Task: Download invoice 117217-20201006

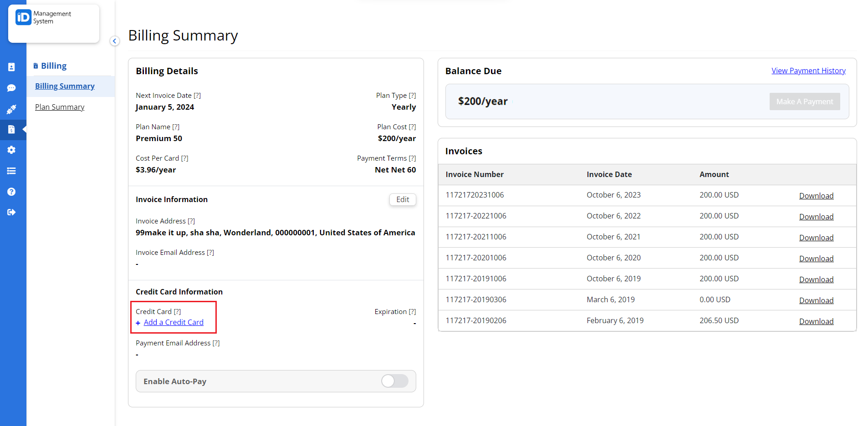Action: (816, 259)
